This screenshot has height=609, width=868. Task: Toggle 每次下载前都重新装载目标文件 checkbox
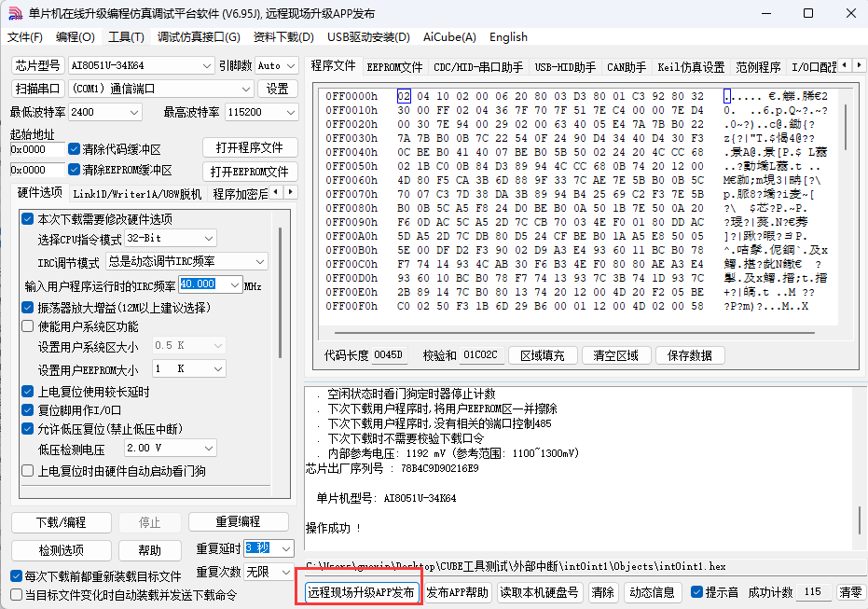[17, 576]
